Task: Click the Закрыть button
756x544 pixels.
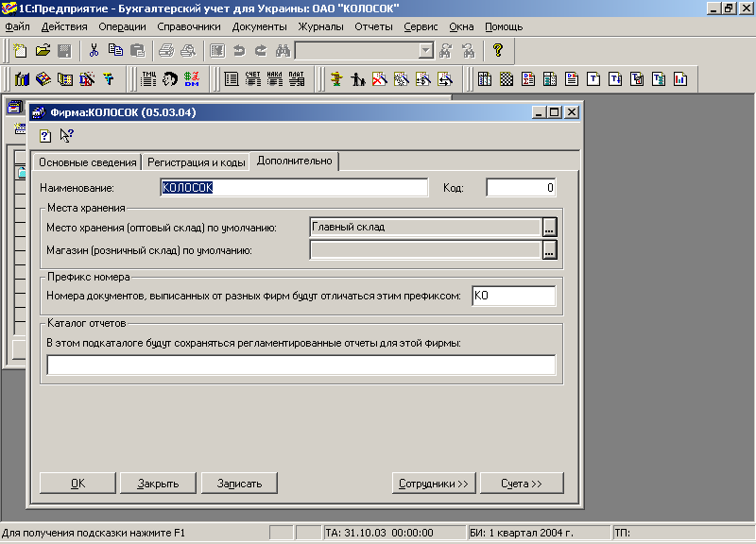Action: click(158, 484)
